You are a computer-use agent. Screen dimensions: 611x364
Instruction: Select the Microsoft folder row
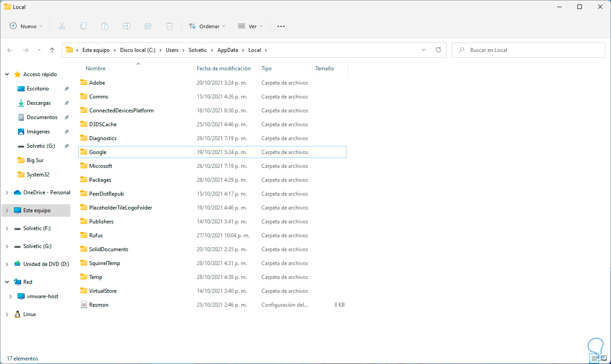click(212, 166)
